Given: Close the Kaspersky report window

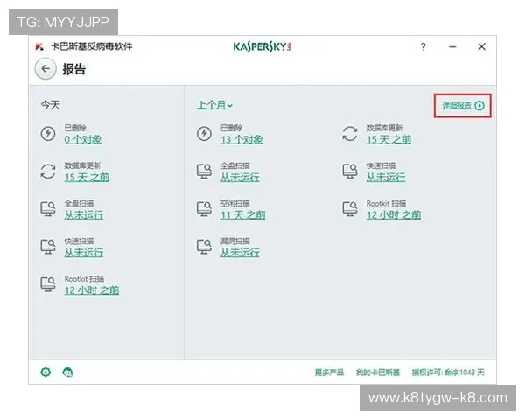Looking at the screenshot, I should pos(481,46).
